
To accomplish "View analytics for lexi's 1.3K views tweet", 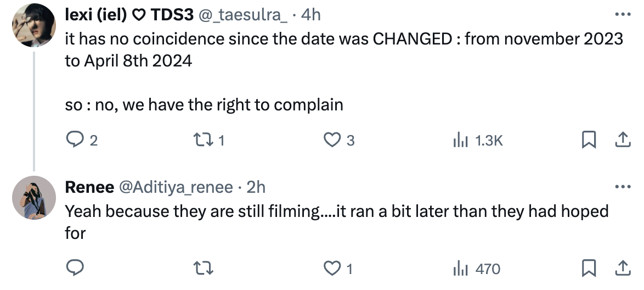I will (x=460, y=141).
